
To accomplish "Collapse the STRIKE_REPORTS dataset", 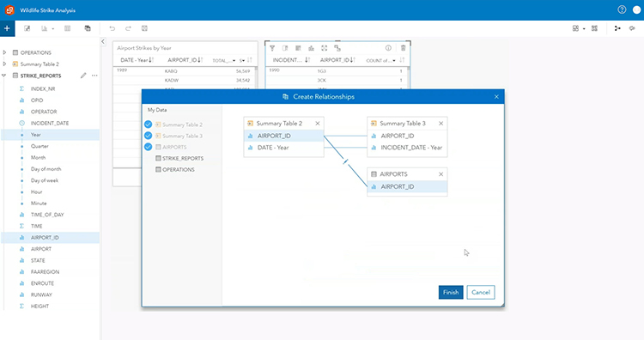I will (4, 76).
